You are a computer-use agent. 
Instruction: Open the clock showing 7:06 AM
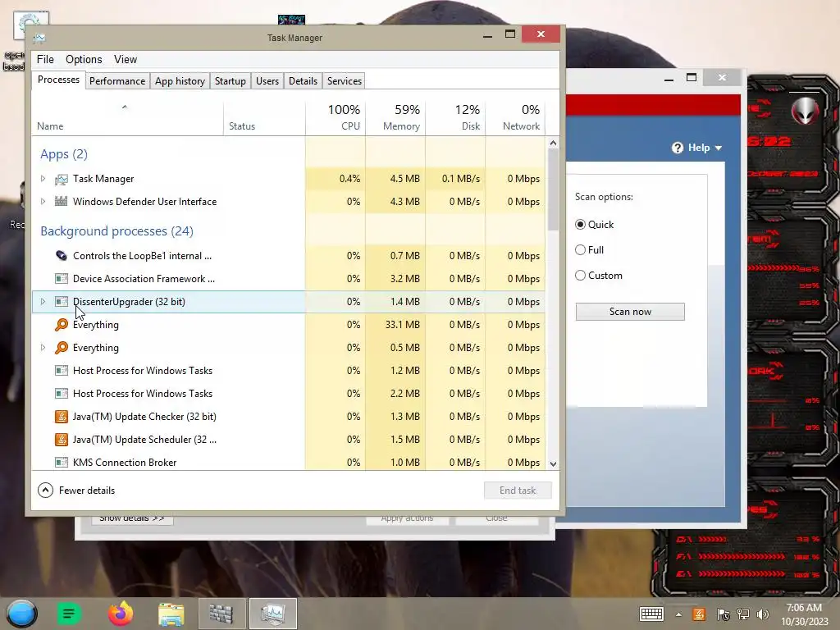pyautogui.click(x=804, y=614)
